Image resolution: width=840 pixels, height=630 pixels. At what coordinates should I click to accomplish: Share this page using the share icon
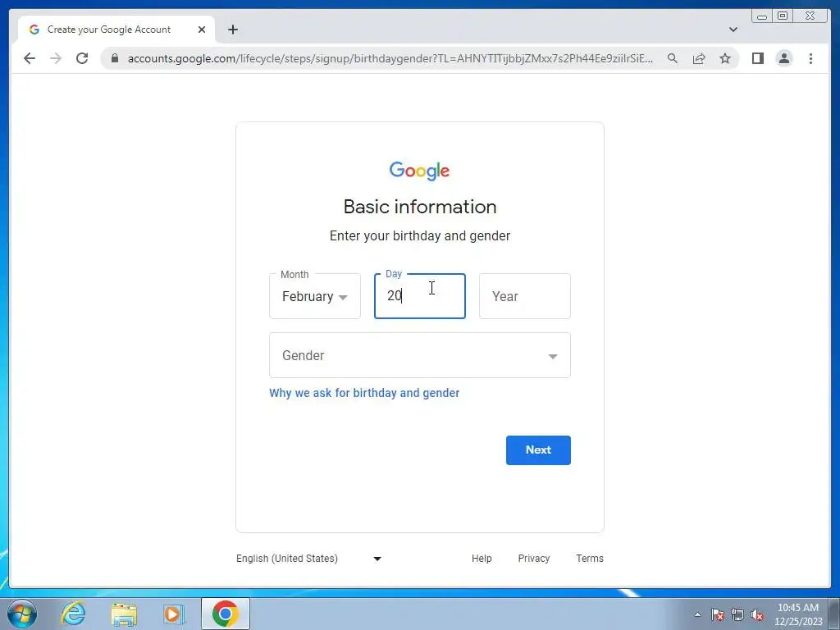click(x=699, y=58)
